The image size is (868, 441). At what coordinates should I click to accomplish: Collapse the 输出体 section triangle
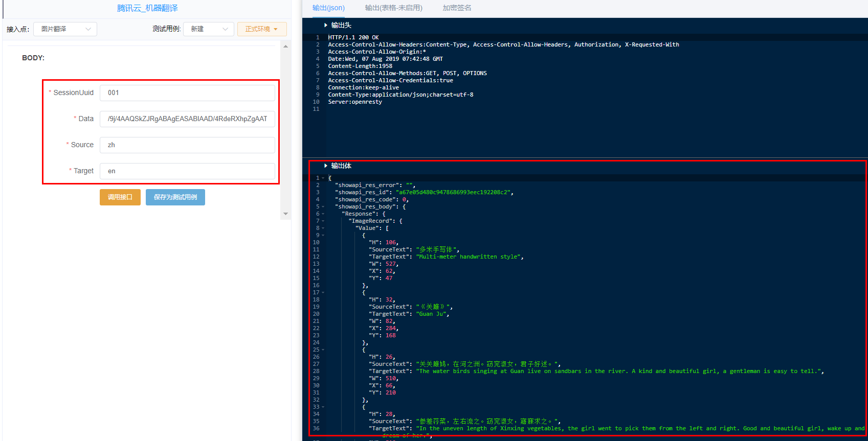tap(326, 166)
